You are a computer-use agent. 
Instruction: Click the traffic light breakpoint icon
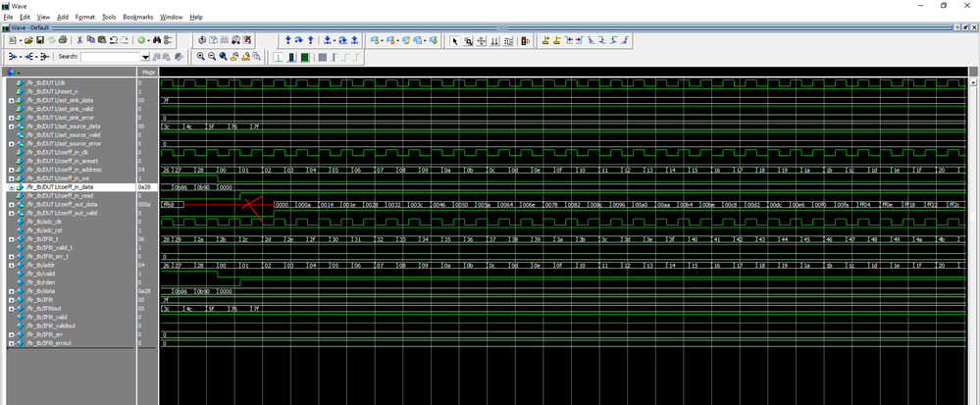[x=525, y=40]
